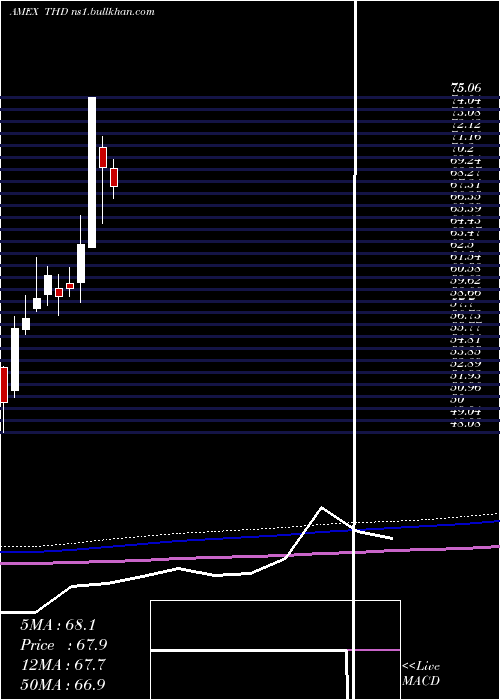Click the 5MA : 68.1 readout
This screenshot has width=500, height=700.
click(58, 625)
